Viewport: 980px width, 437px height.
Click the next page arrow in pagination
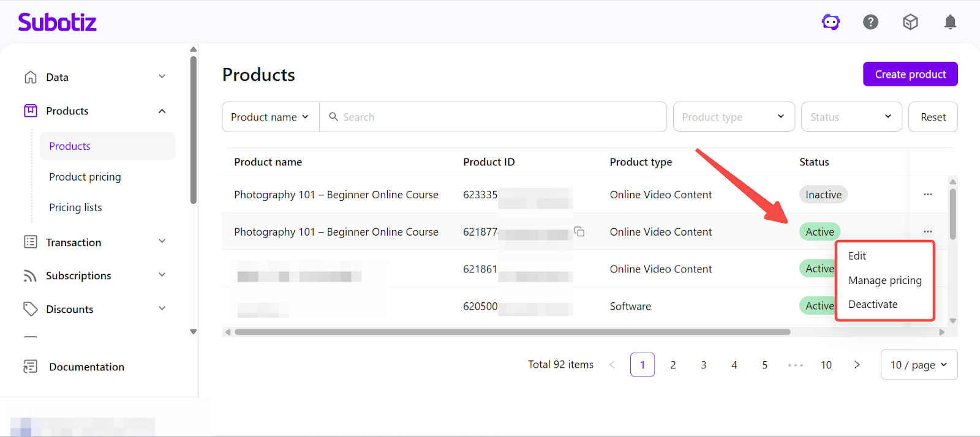tap(857, 365)
